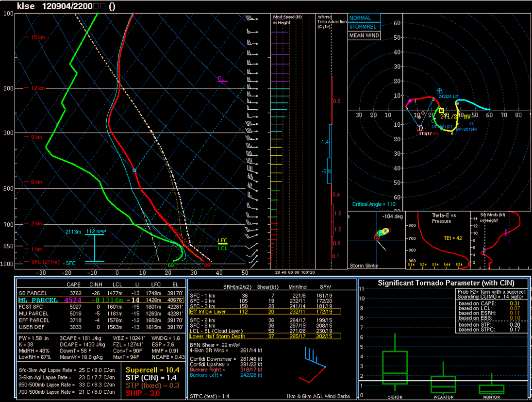Click the STP (CIN) = 1.4 readout

[x=151, y=378]
